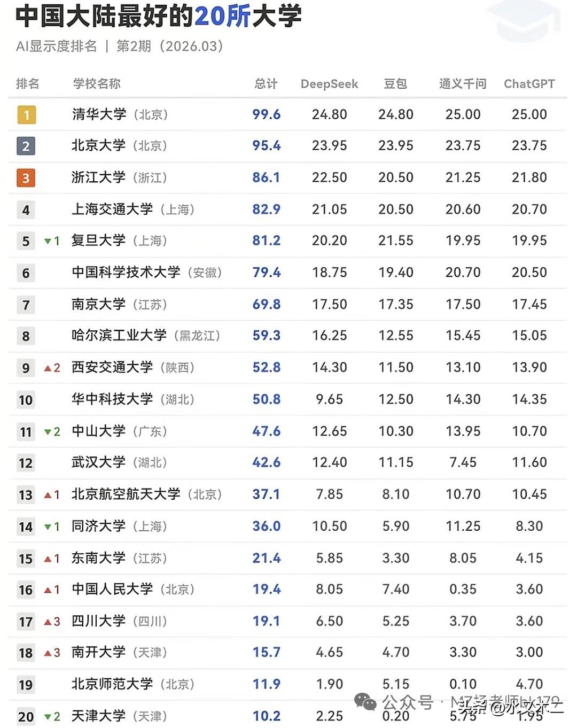Select 上海交通大学 (上海) row name
This screenshot has height=728, width=577.
(134, 209)
